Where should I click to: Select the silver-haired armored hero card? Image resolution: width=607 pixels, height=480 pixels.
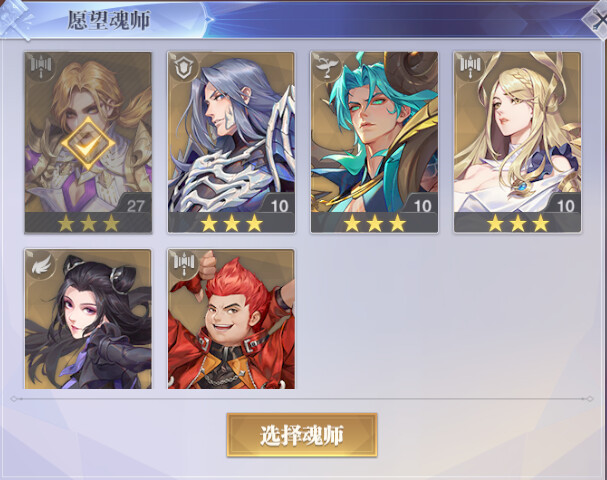tap(231, 142)
